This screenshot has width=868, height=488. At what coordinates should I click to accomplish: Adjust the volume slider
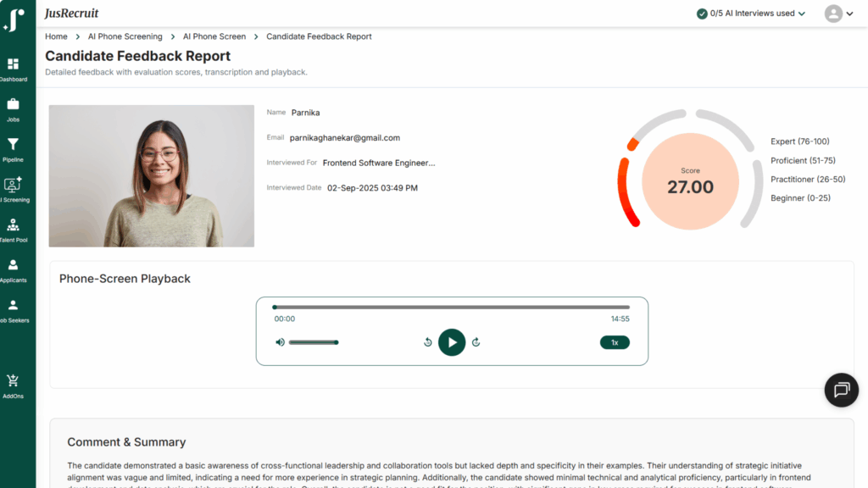click(x=314, y=342)
